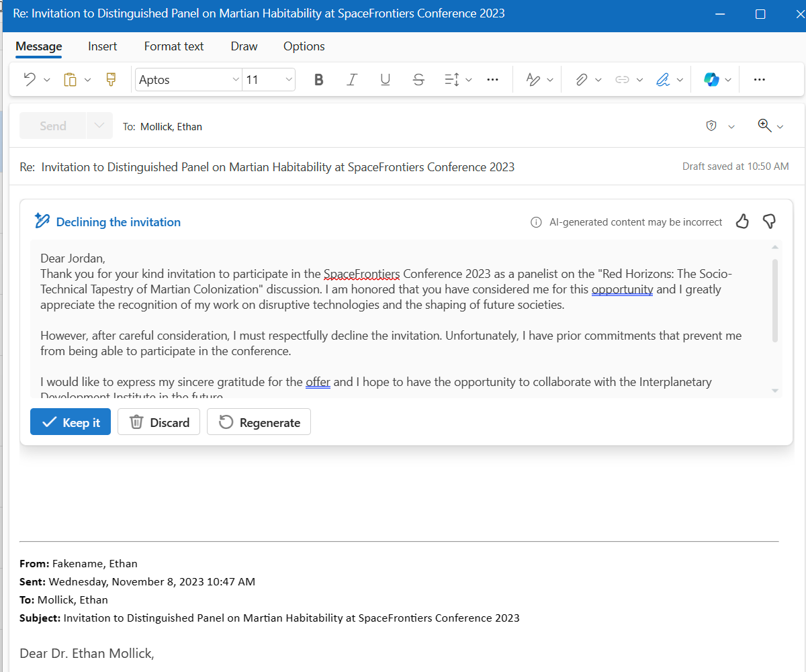Open the Send options dropdown arrow
The width and height of the screenshot is (806, 672).
point(100,126)
